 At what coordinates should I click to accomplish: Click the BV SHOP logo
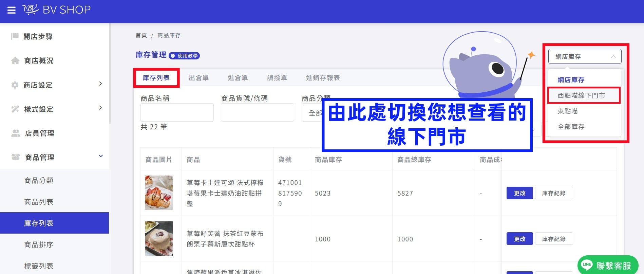tap(56, 10)
